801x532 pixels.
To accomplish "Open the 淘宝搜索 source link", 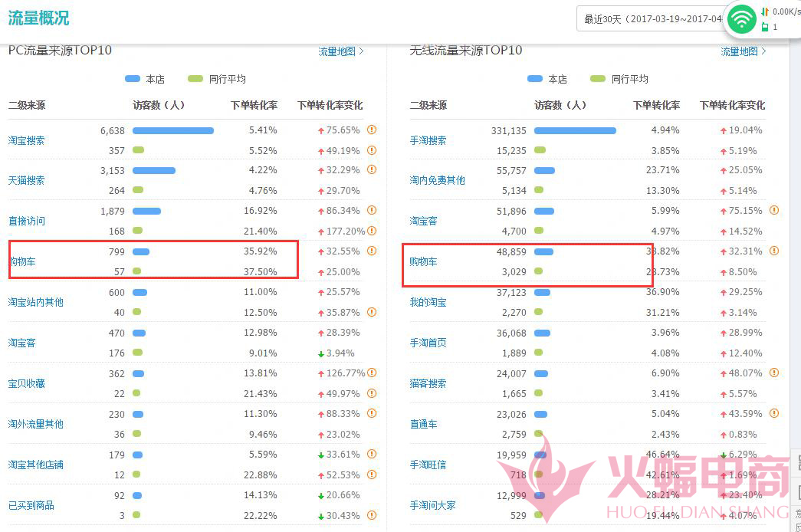I will click(27, 140).
